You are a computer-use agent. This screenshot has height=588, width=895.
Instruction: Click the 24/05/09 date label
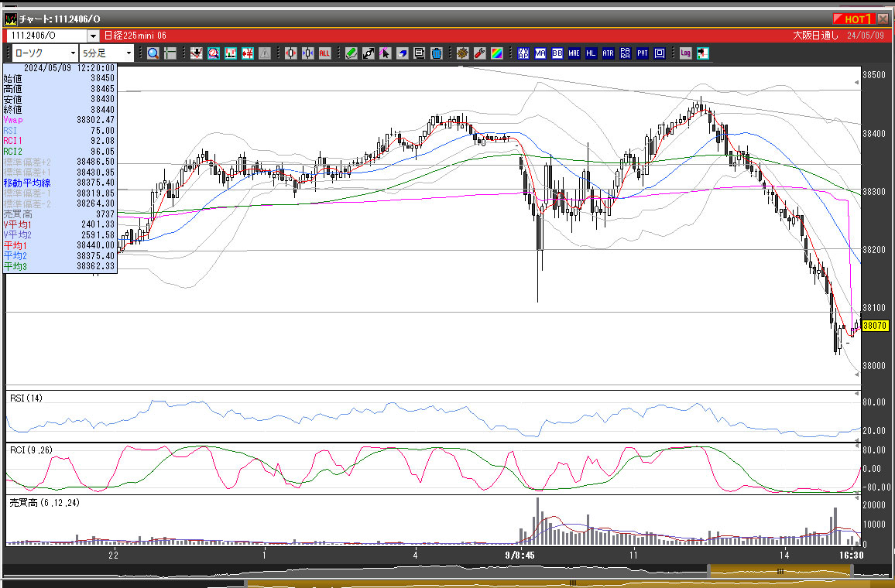(866, 36)
